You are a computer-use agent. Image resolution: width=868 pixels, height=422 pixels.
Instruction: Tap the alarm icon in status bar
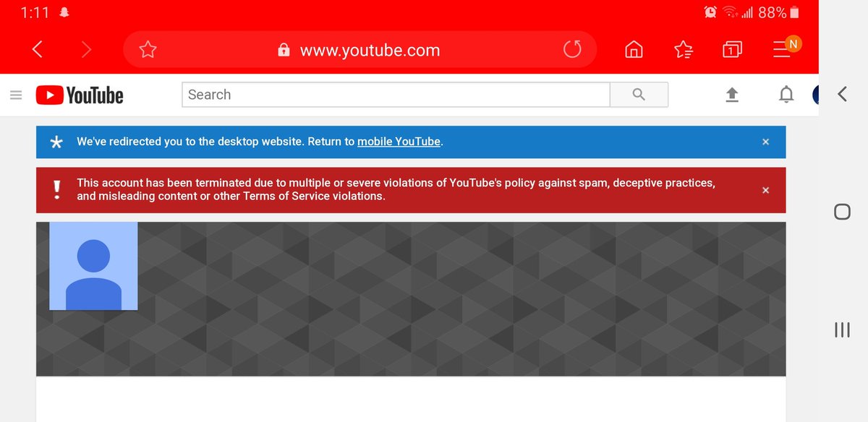(x=710, y=12)
